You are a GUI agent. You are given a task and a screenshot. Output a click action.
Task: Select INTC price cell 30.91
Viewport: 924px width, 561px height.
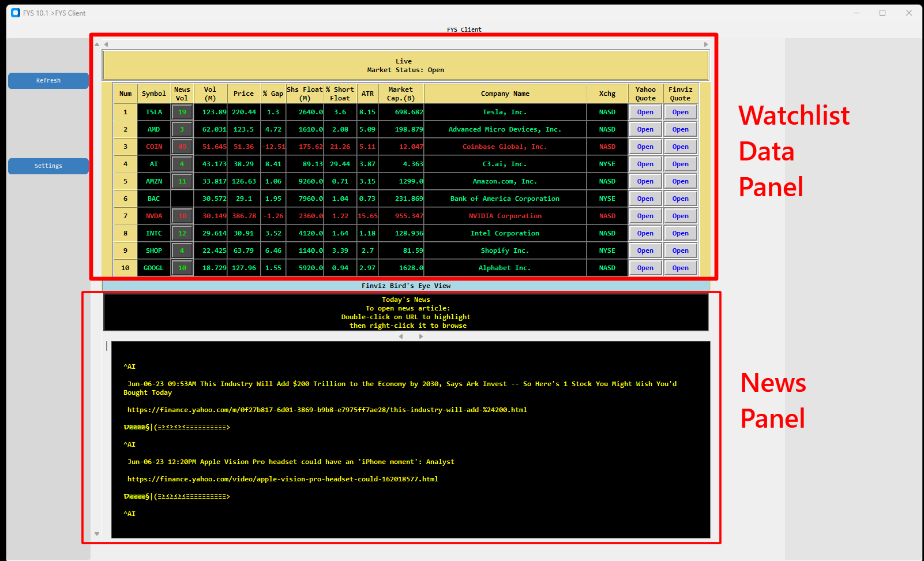[244, 233]
